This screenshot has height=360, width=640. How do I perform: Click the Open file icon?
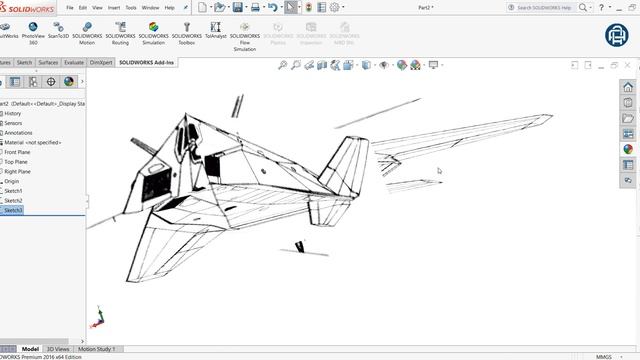pyautogui.click(x=219, y=7)
